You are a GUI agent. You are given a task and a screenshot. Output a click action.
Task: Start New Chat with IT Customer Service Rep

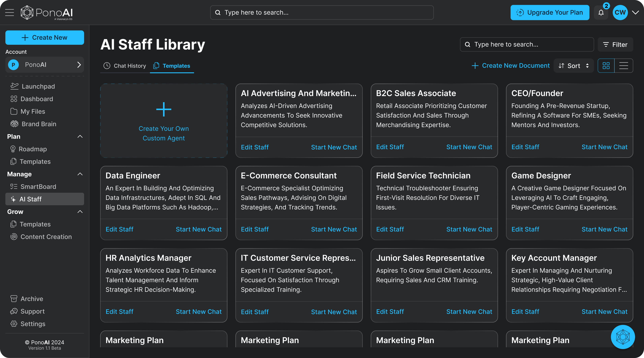[x=334, y=312]
